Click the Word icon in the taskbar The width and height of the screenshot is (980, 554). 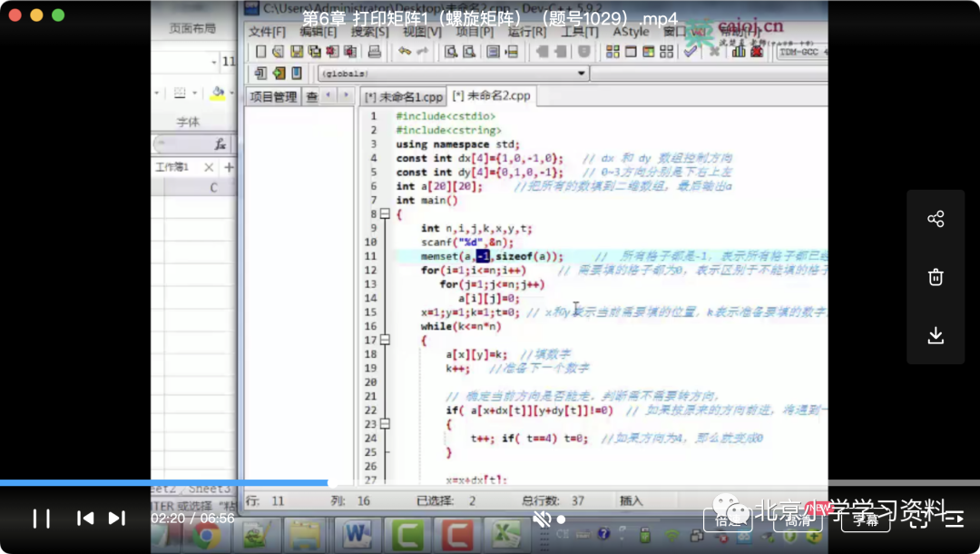(357, 535)
